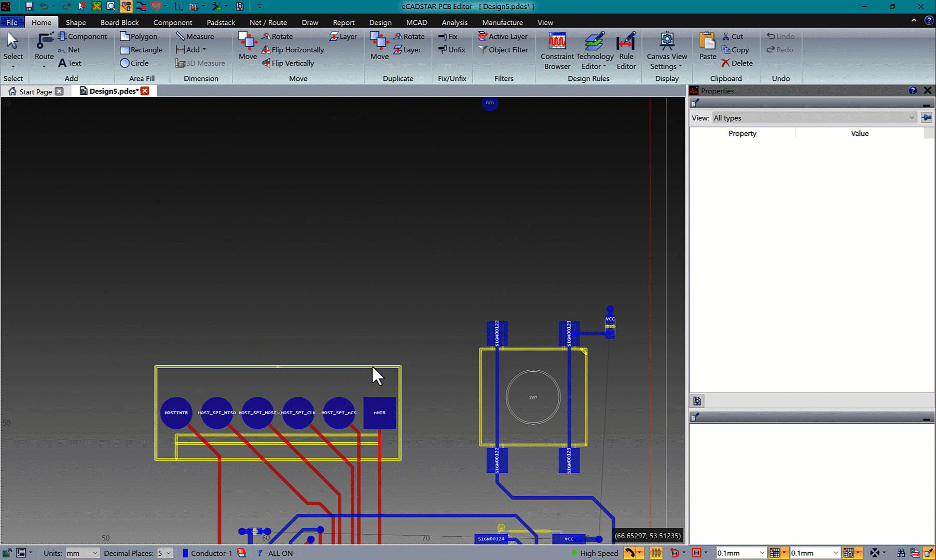Select the Circle area fill tool

[134, 63]
